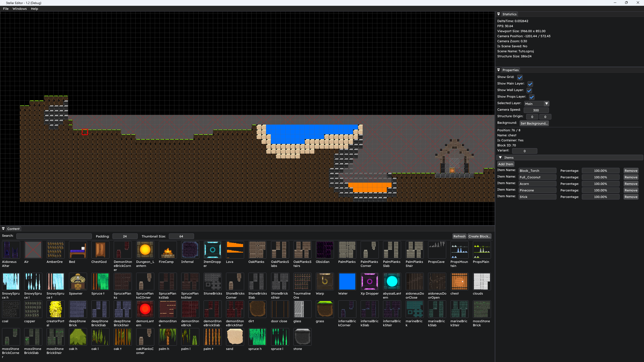Choose the AmberOre block icon
644x362 pixels.
pos(56,250)
